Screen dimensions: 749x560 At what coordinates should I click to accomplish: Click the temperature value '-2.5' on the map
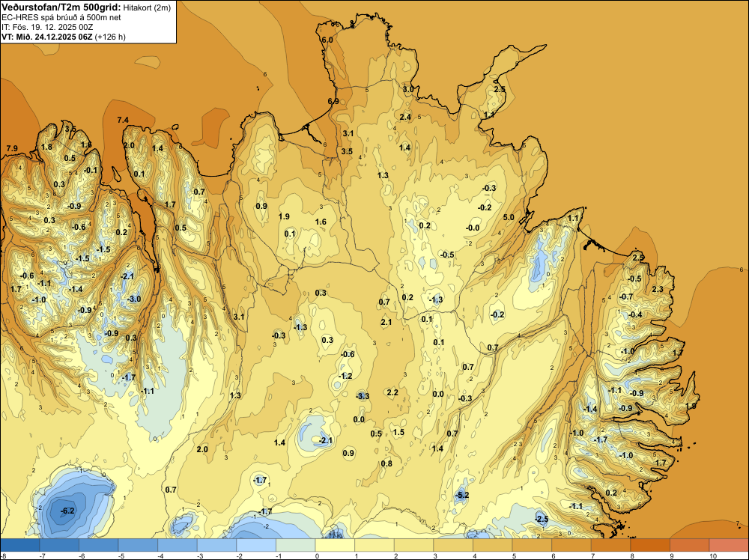tap(542, 519)
